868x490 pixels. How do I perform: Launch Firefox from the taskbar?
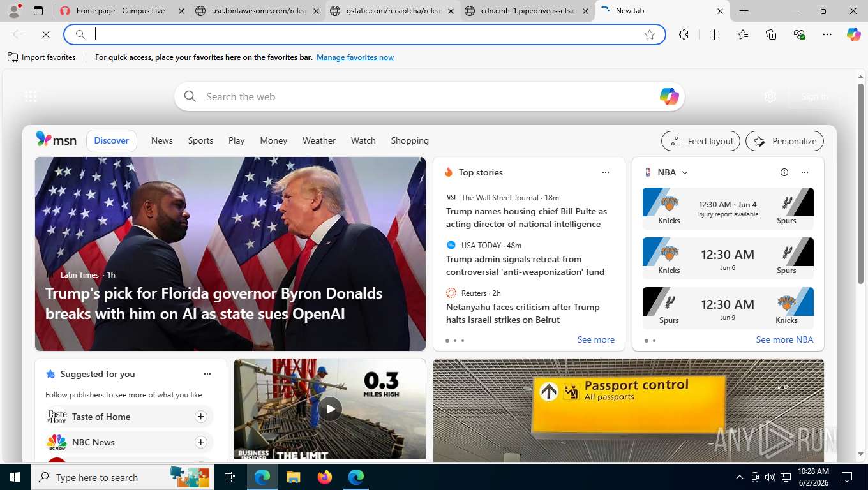pyautogui.click(x=325, y=477)
